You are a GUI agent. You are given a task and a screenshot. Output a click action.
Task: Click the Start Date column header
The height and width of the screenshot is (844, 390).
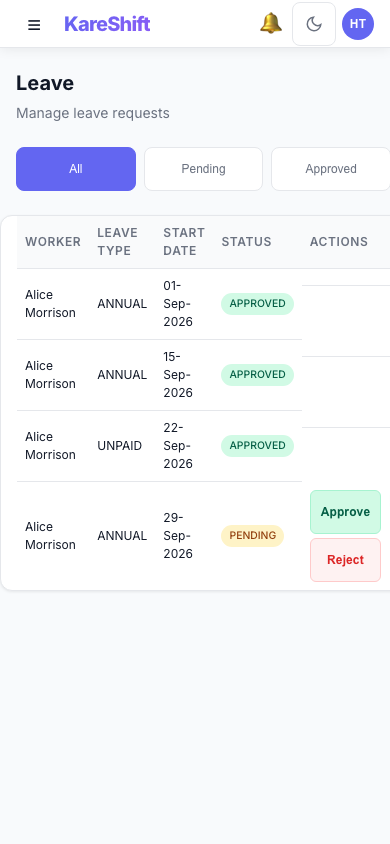coord(184,242)
